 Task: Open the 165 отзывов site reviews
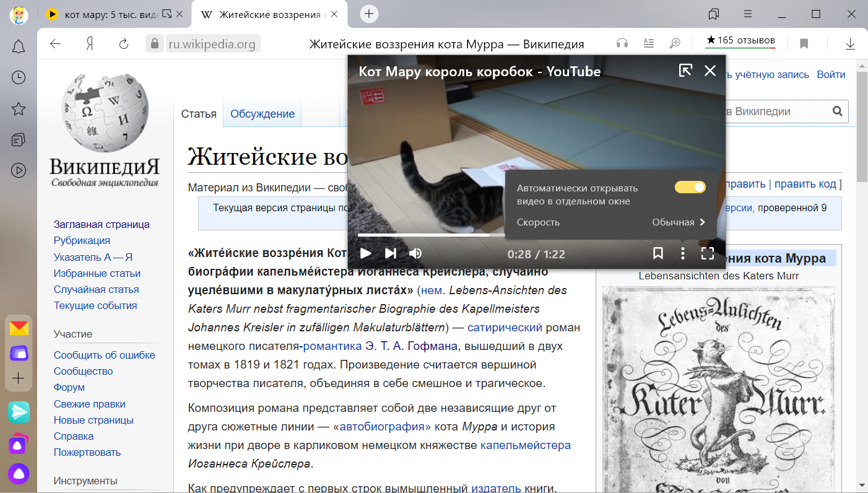pos(740,42)
